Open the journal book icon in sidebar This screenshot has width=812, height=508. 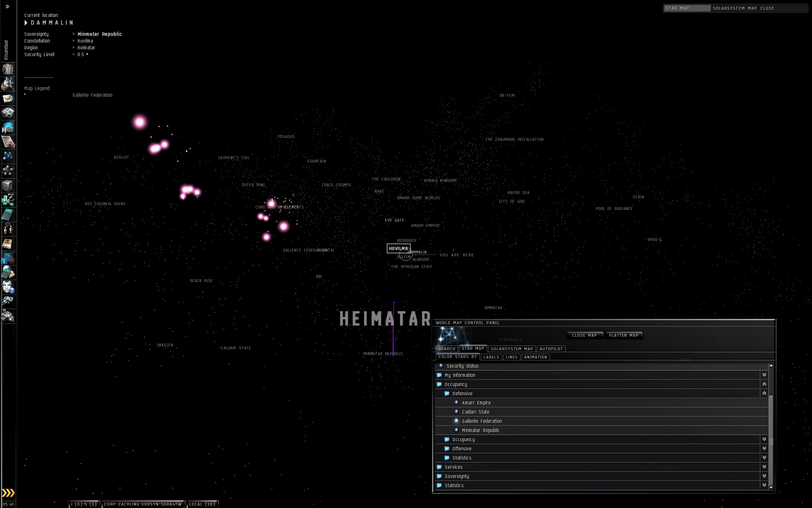point(8,244)
